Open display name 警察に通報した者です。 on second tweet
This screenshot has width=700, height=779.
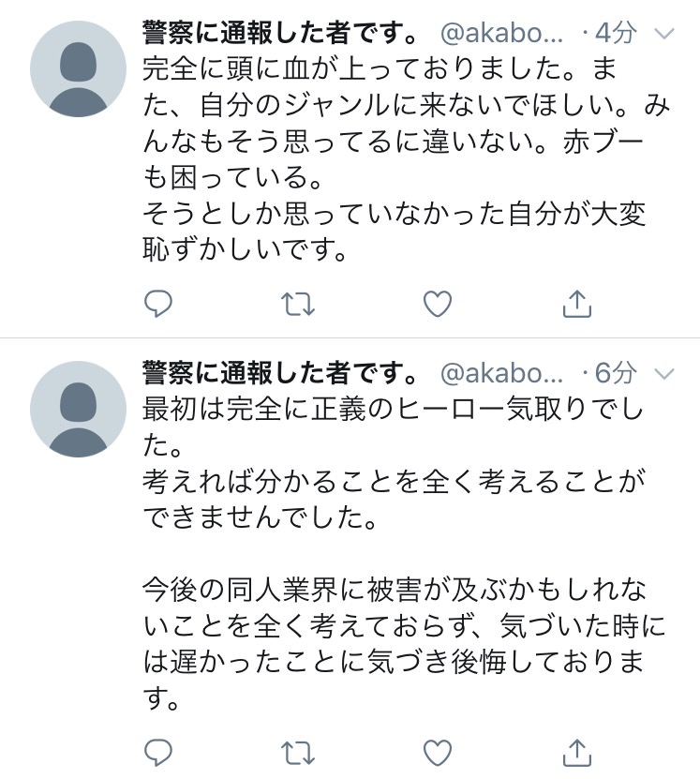pyautogui.click(x=280, y=372)
